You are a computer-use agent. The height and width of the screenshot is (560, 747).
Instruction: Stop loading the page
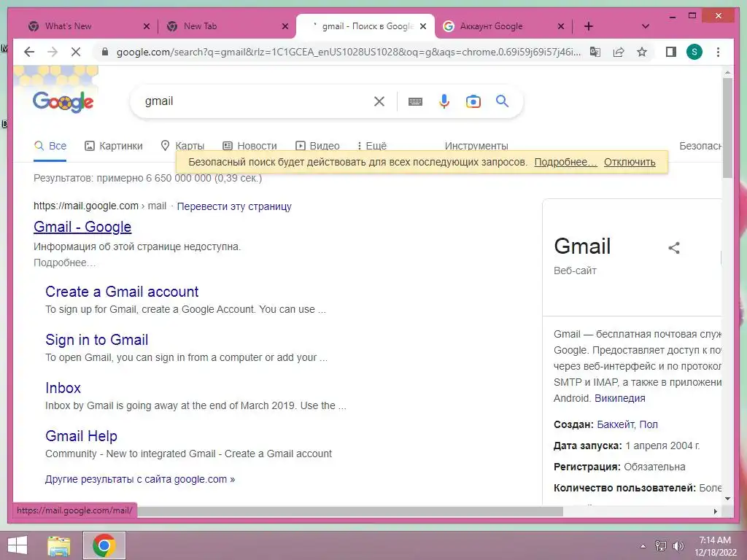tap(76, 52)
